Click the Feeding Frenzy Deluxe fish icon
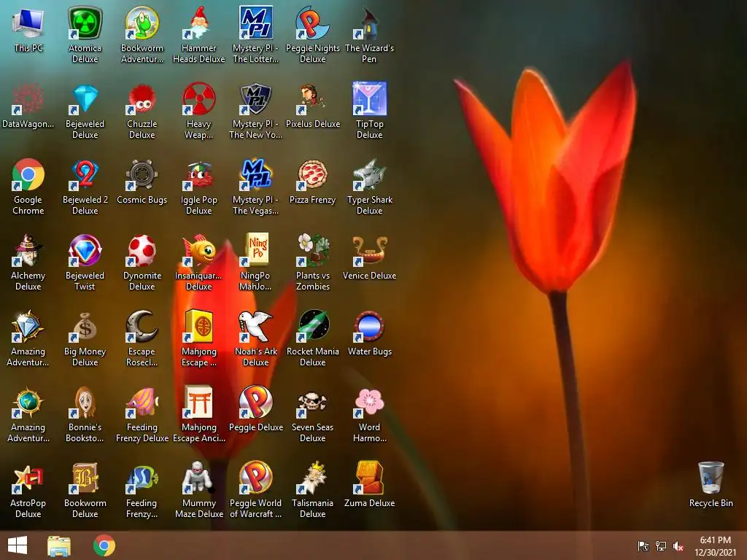Image resolution: width=747 pixels, height=560 pixels. [142, 402]
